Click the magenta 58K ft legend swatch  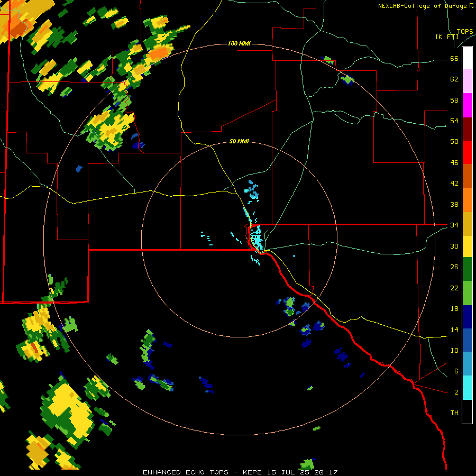pos(467,105)
